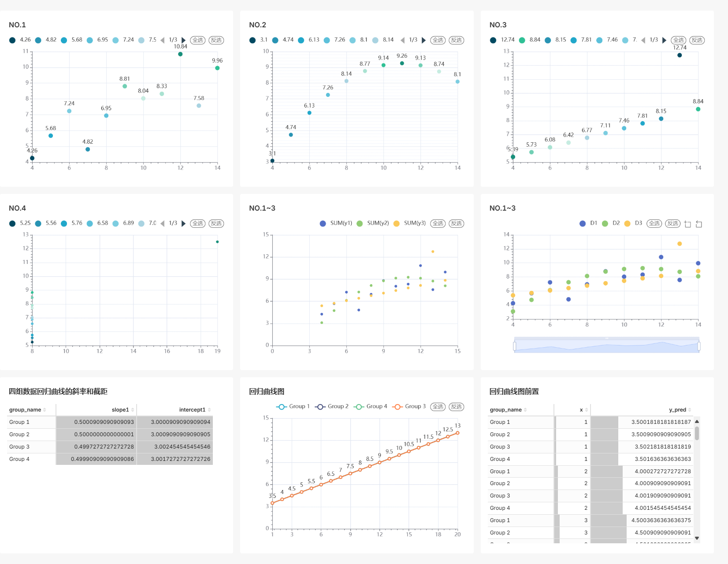The width and height of the screenshot is (728, 564).
Task: Toggle SUM(y1) series legend
Action: point(336,223)
